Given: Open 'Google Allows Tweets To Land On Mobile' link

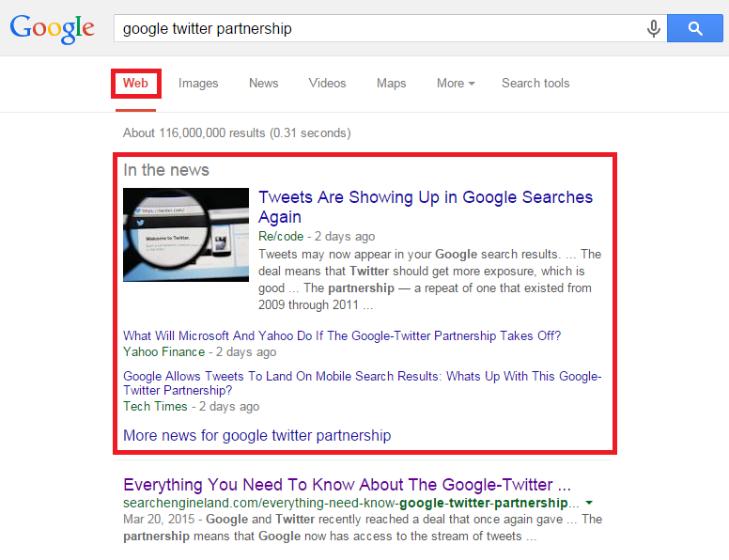Looking at the screenshot, I should pyautogui.click(x=363, y=383).
